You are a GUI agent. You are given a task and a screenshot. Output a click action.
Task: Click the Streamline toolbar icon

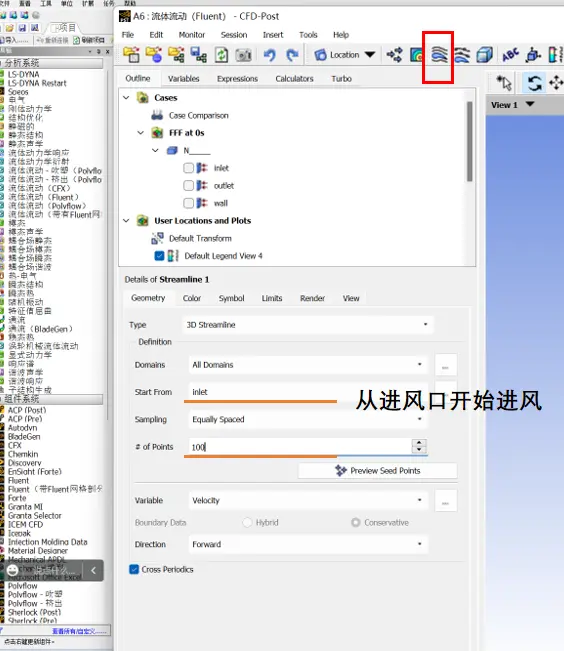(439, 55)
